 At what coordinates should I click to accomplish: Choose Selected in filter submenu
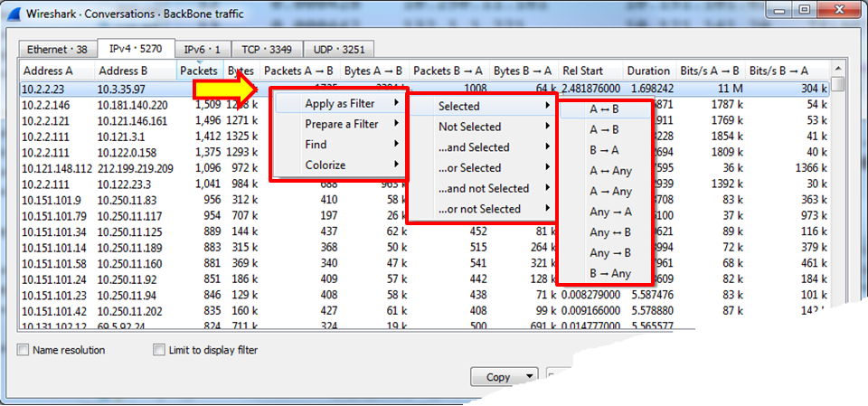pos(482,106)
